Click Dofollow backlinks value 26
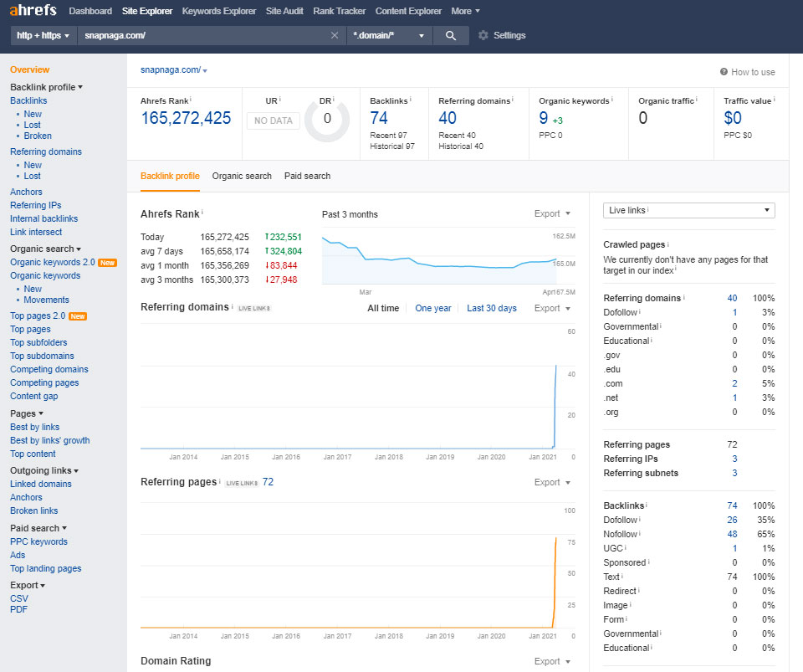This screenshot has height=672, width=803. click(x=733, y=520)
